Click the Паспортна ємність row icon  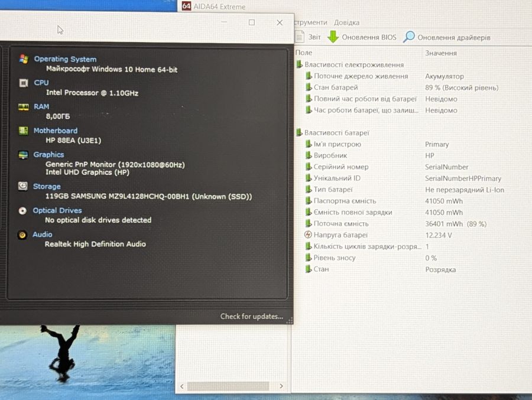[308, 200]
